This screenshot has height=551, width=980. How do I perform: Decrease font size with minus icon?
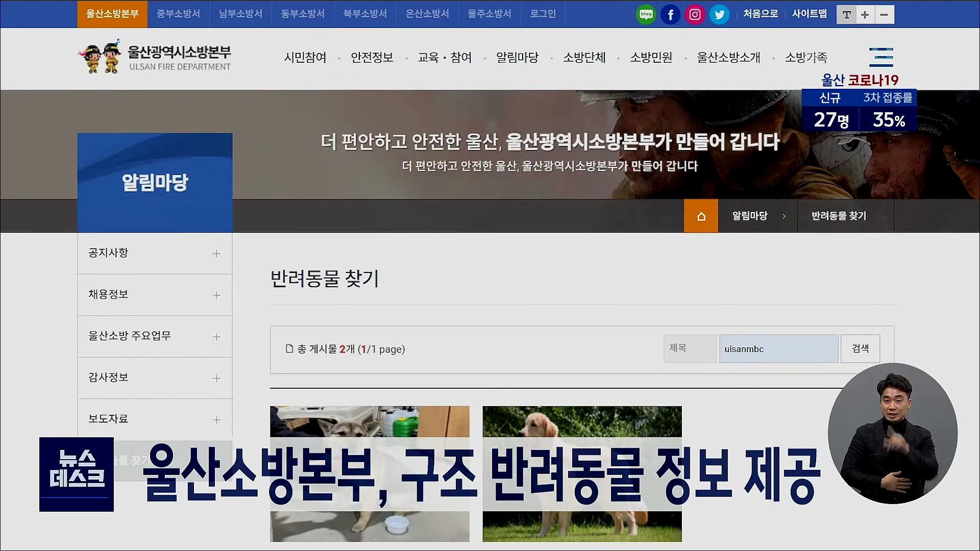tap(884, 15)
